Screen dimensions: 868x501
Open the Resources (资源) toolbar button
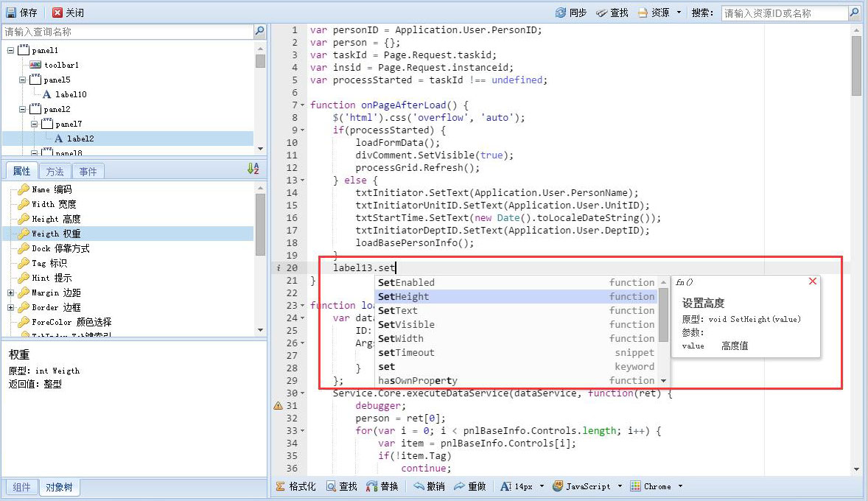click(x=654, y=13)
